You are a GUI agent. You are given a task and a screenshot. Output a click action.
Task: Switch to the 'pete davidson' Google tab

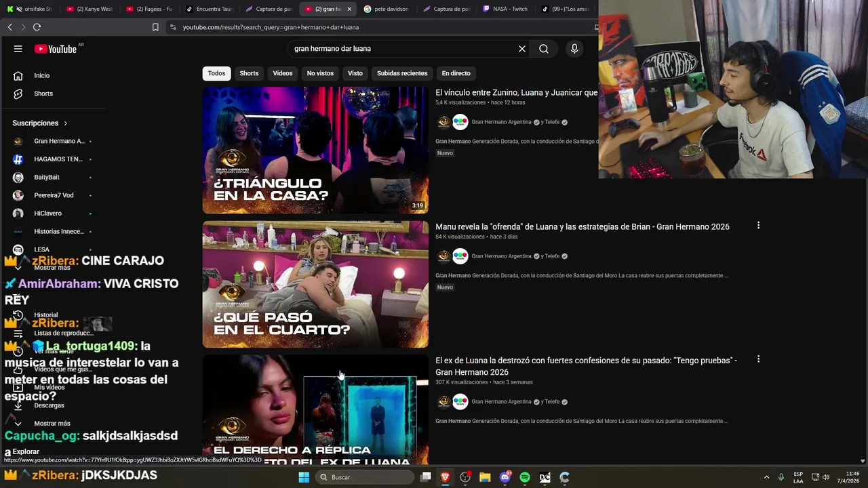(387, 9)
